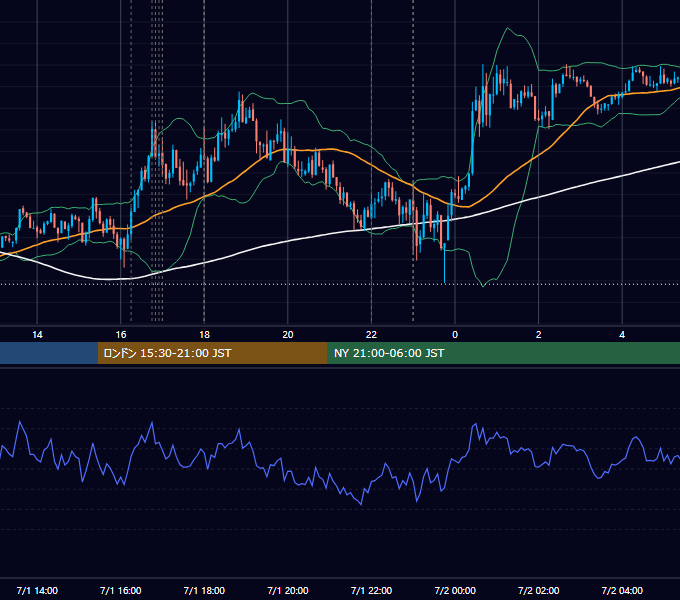Click the 14 hour label on price chart axis
The width and height of the screenshot is (680, 600).
(x=37, y=335)
